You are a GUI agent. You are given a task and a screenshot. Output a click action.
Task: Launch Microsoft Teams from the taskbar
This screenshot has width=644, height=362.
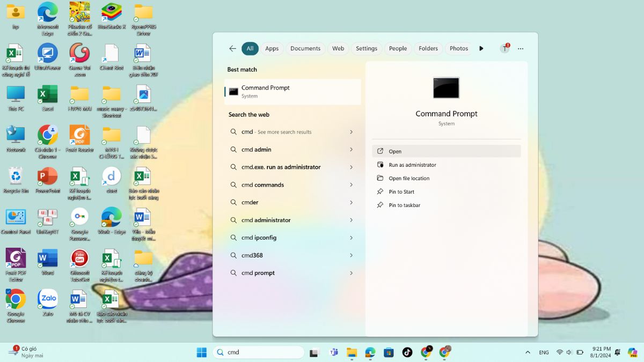[x=333, y=352]
